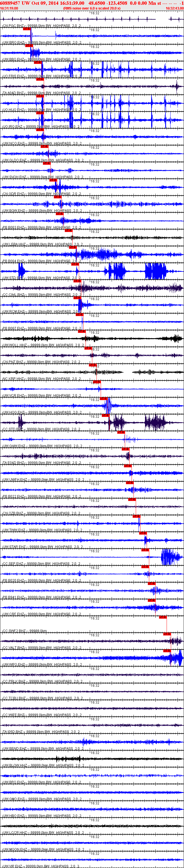
Task: Click the red pick flag on CN OZB BHZ trace
Action: tap(132, 499)
